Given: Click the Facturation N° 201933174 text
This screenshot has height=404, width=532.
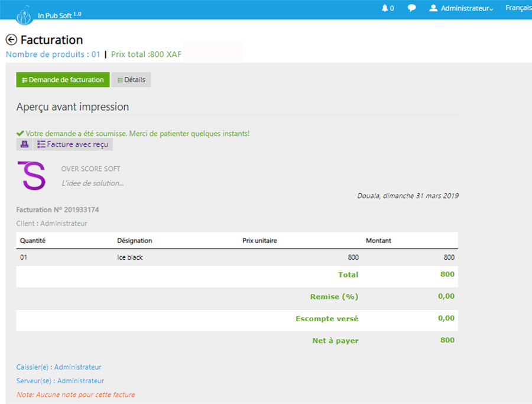Looking at the screenshot, I should tap(58, 210).
